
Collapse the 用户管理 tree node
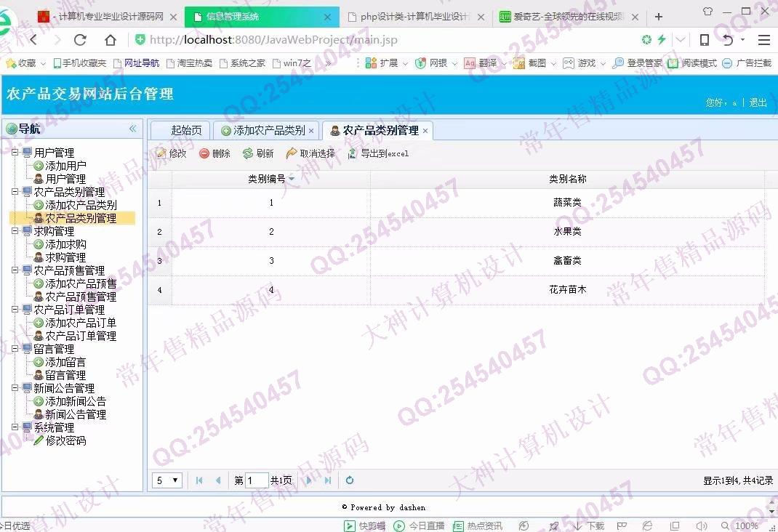click(x=15, y=153)
